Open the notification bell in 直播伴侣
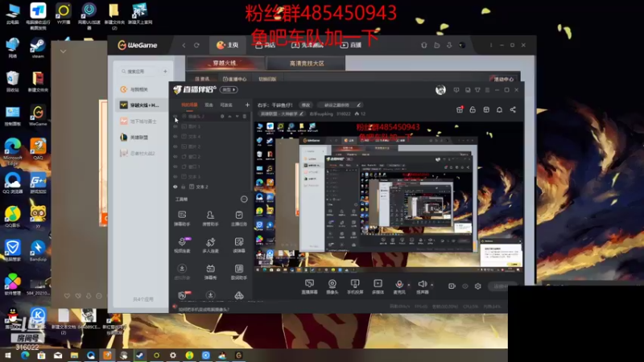The height and width of the screenshot is (362, 644). tap(499, 109)
